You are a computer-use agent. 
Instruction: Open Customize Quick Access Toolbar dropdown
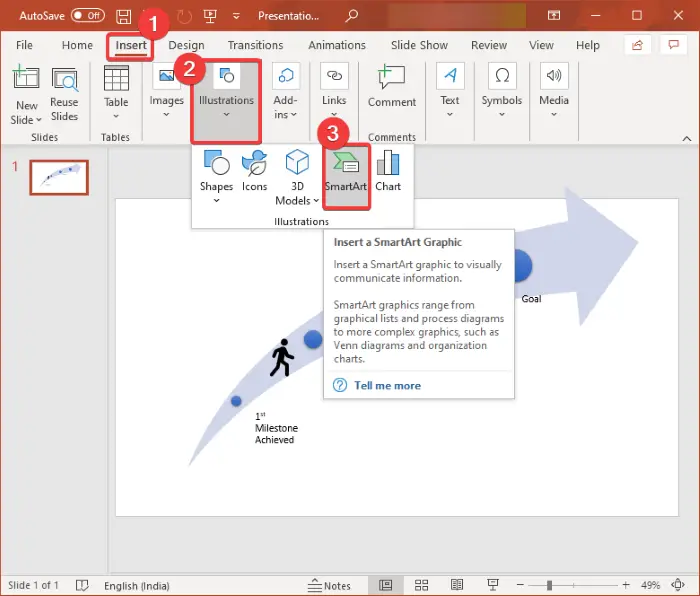tap(236, 17)
